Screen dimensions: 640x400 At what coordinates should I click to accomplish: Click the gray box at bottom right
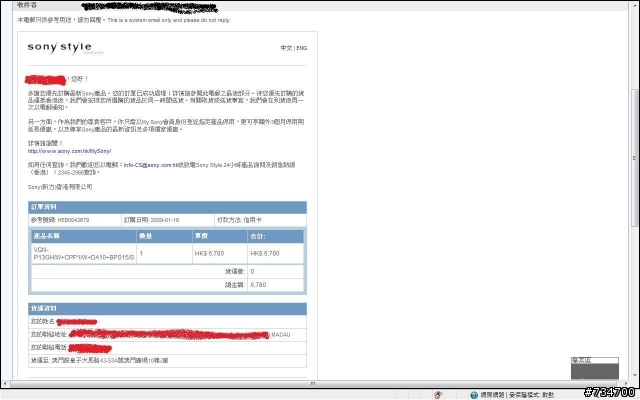tap(595, 371)
